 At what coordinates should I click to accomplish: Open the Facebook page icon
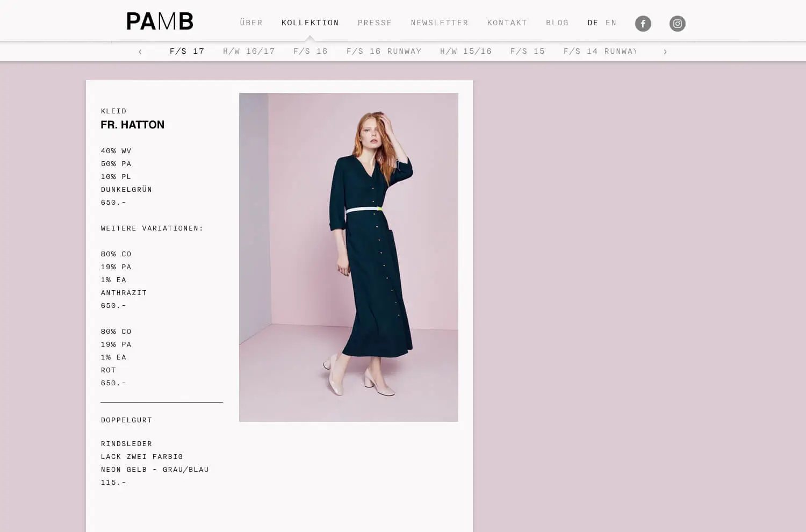tap(643, 24)
